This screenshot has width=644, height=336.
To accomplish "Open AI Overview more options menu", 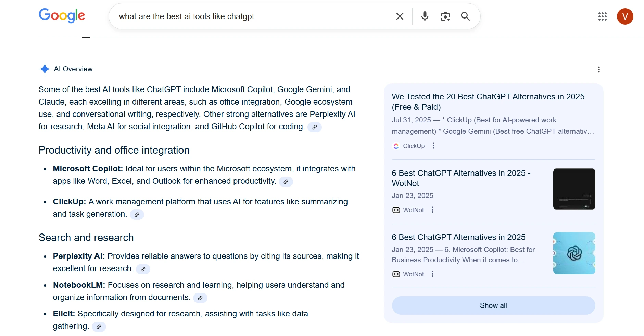I will [598, 70].
